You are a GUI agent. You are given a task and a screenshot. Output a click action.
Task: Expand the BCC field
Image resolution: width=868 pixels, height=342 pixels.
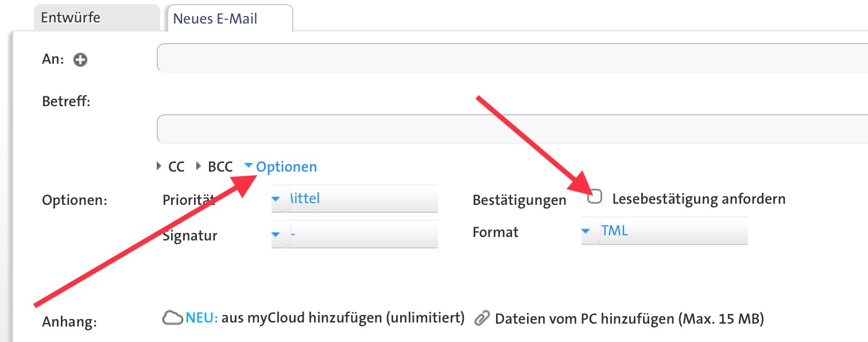pos(215,167)
